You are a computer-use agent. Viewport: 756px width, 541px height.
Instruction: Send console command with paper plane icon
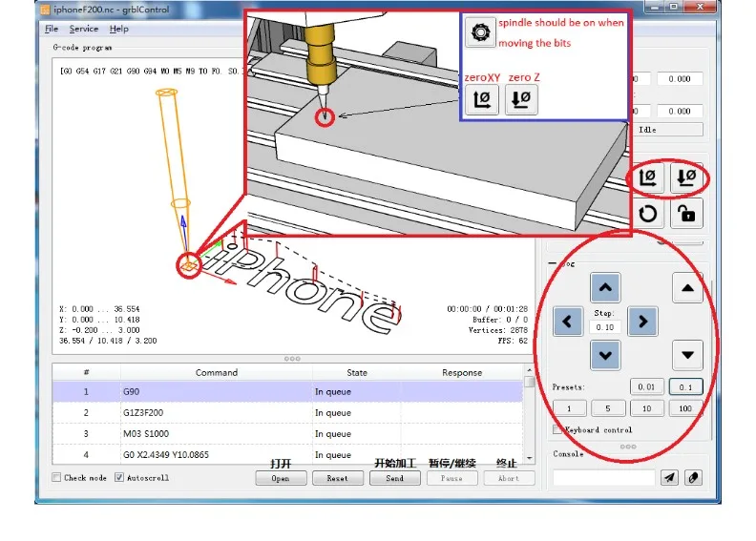click(x=669, y=477)
